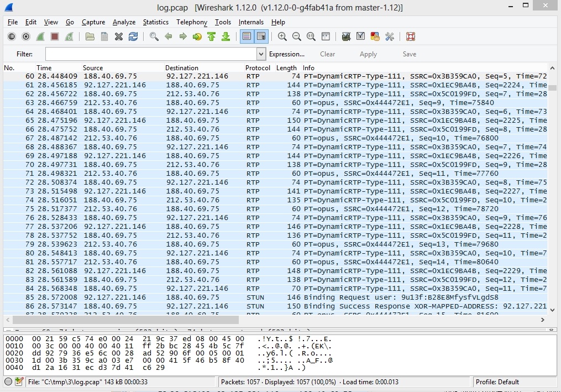This screenshot has height=392, width=561.
Task: Click the Expression... button
Action: click(x=286, y=54)
